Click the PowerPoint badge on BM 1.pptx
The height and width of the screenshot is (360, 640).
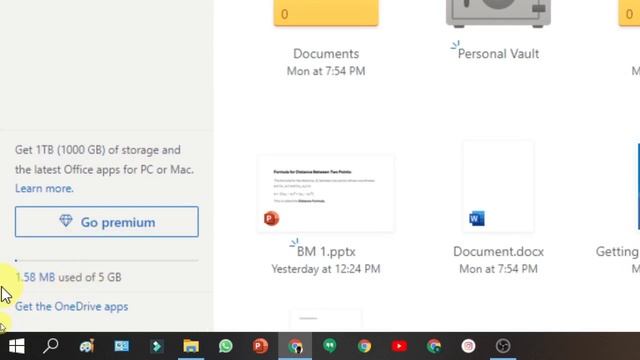271,218
